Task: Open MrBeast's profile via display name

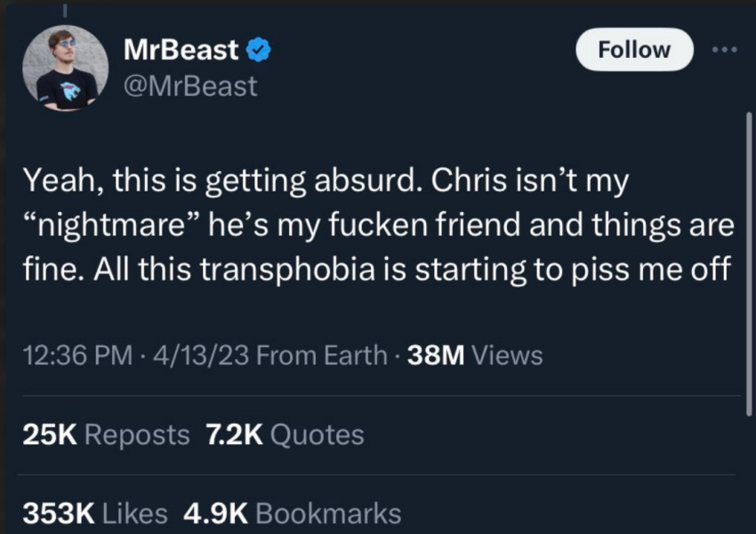Action: pos(181,49)
